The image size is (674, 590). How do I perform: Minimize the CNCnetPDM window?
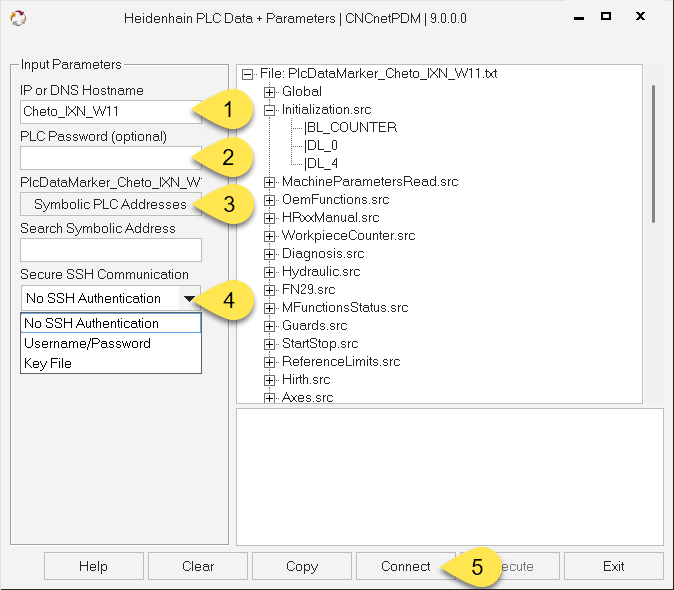click(579, 18)
